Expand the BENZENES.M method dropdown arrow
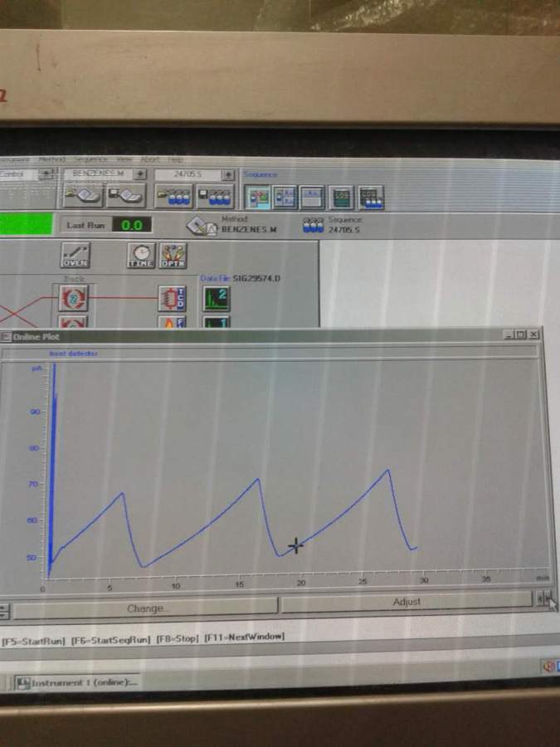The height and width of the screenshot is (747, 560). (139, 174)
